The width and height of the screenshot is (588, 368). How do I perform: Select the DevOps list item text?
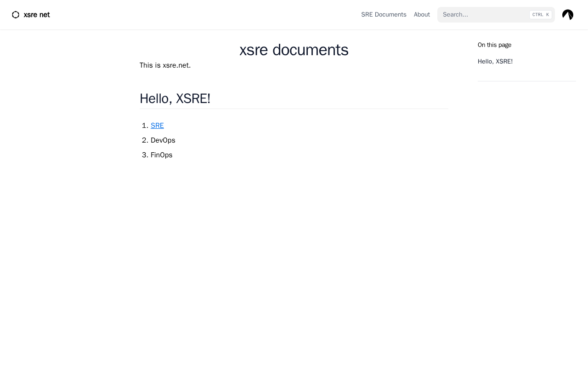(163, 140)
